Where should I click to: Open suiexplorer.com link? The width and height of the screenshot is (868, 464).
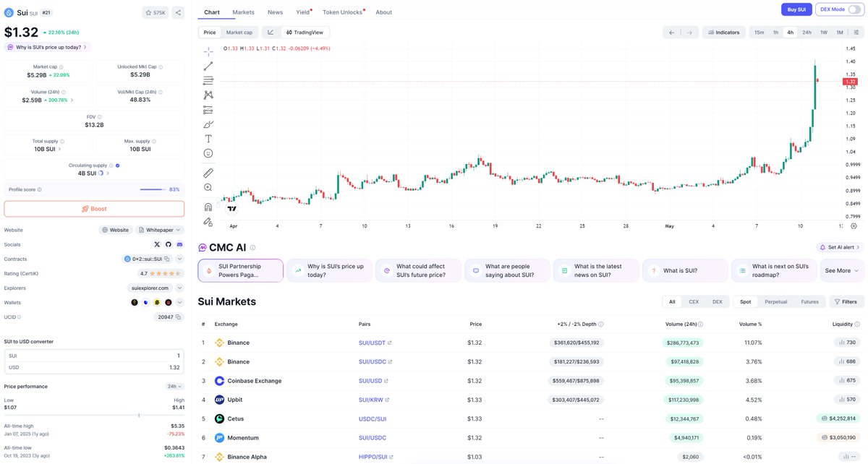(148, 288)
